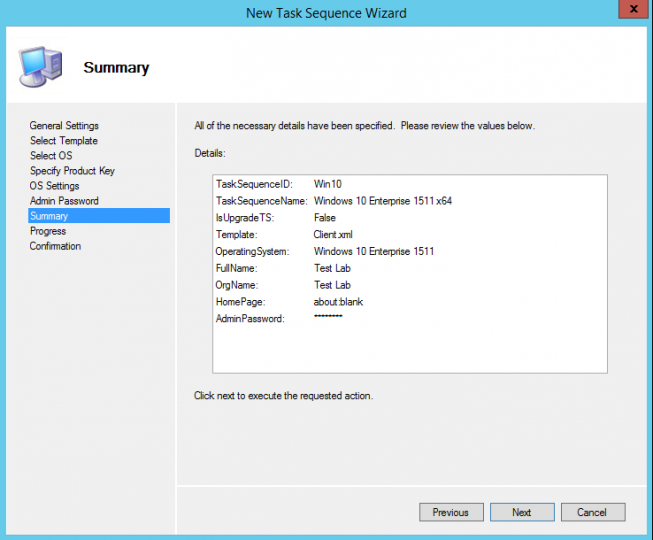Screen dimensions: 653x540
Task: Click the OperatingSystem value Windows 10 Enterprise 1511
Action: [x=374, y=251]
